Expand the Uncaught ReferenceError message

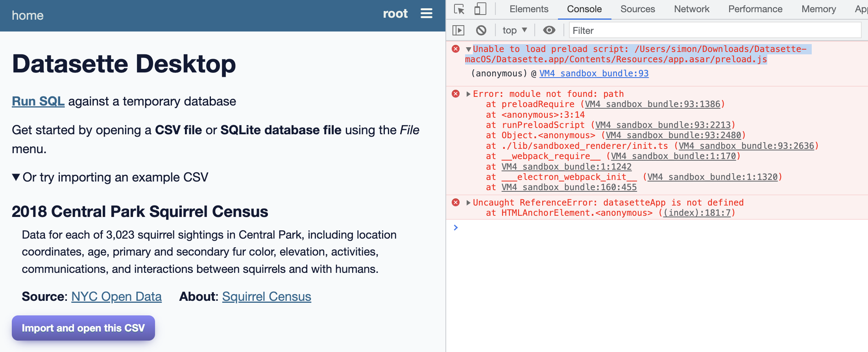click(x=468, y=203)
